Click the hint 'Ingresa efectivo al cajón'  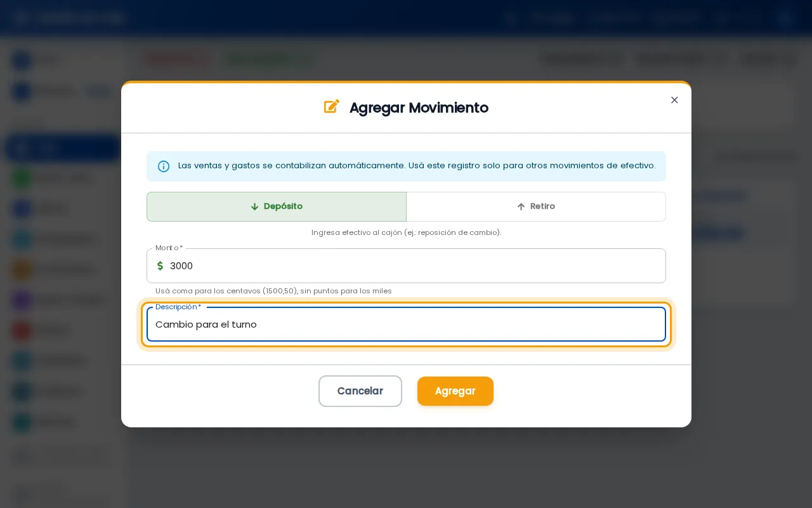tap(406, 232)
